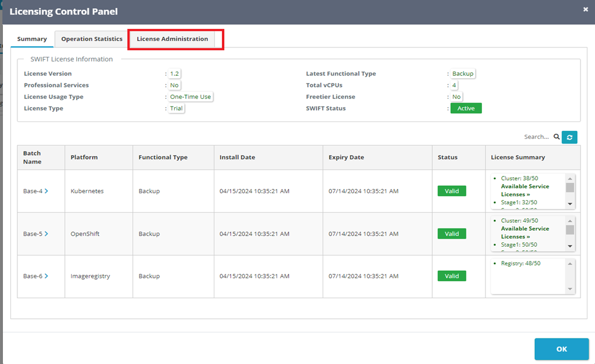This screenshot has height=364, width=595.
Task: Click the Search input field
Action: point(536,137)
